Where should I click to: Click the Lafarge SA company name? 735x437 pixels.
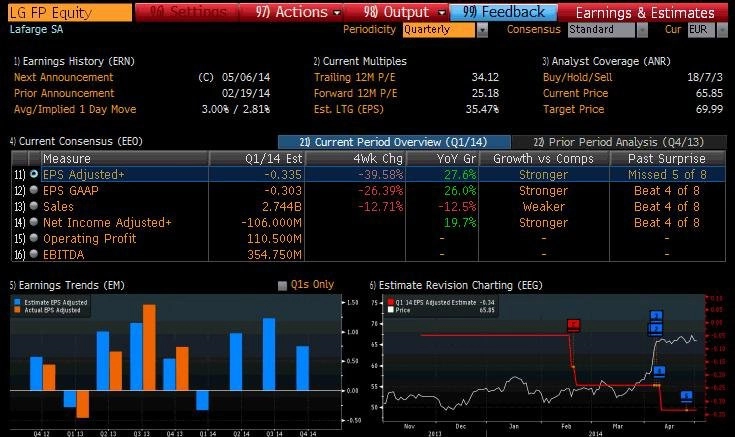(x=36, y=30)
